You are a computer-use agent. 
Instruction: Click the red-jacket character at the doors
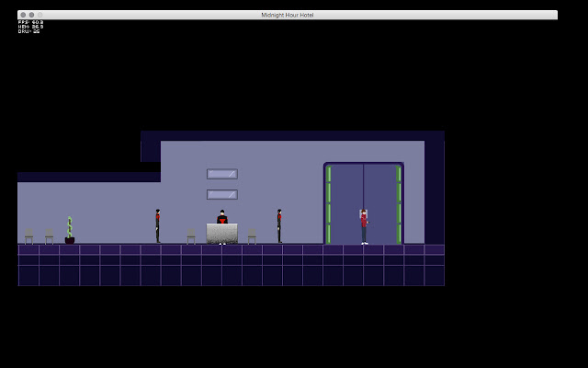point(364,227)
